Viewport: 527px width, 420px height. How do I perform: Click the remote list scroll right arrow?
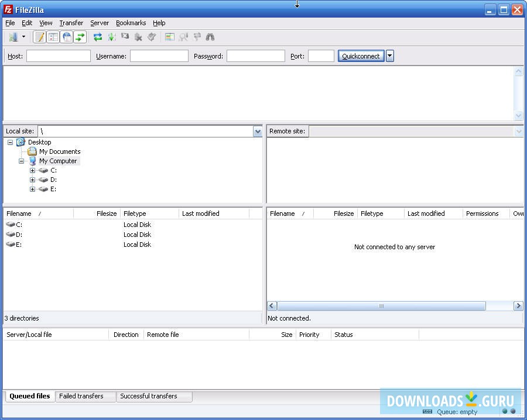(518, 306)
